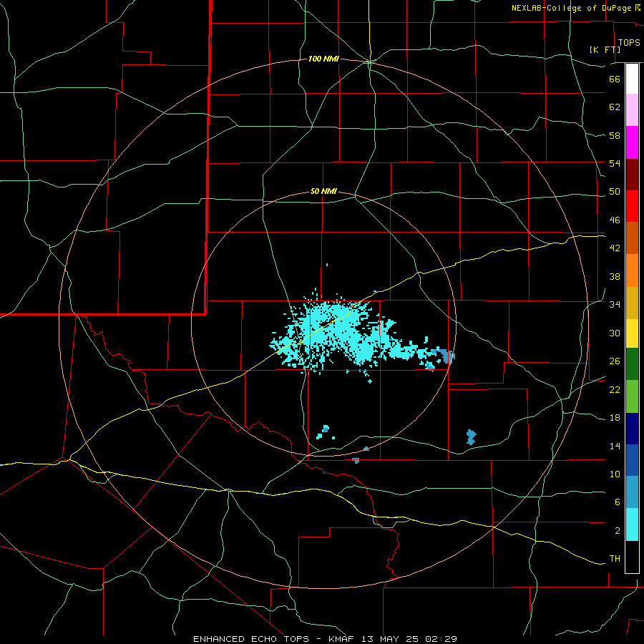Click the "46" scale value

coord(615,220)
